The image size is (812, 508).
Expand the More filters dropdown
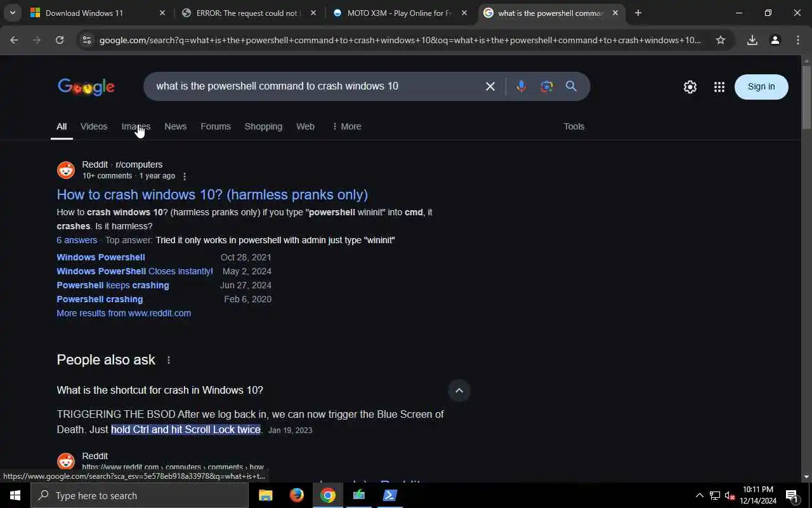(346, 126)
